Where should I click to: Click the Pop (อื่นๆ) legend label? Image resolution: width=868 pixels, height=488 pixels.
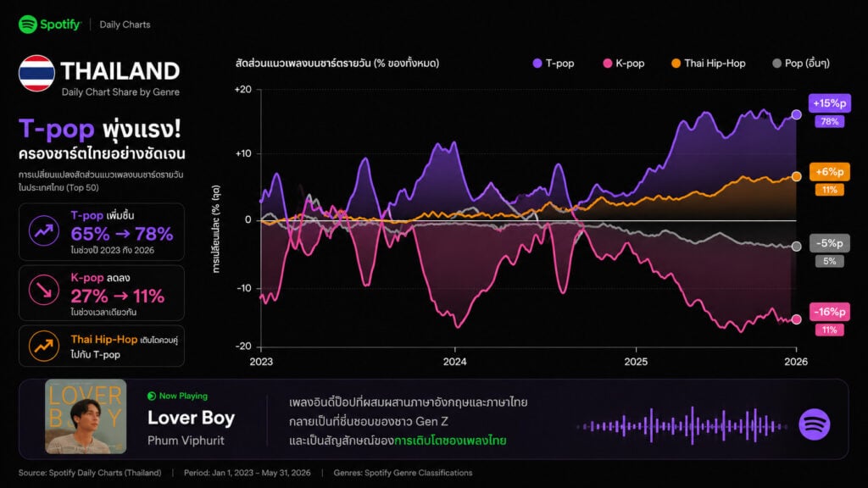click(x=807, y=64)
